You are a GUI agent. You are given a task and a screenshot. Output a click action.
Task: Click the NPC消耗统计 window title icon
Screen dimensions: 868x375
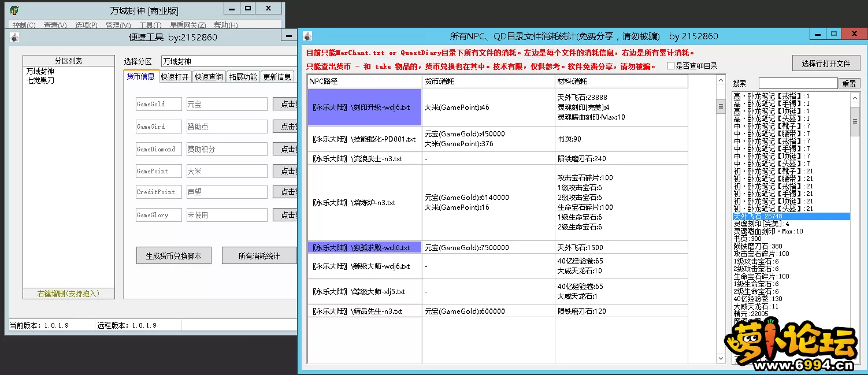point(308,36)
